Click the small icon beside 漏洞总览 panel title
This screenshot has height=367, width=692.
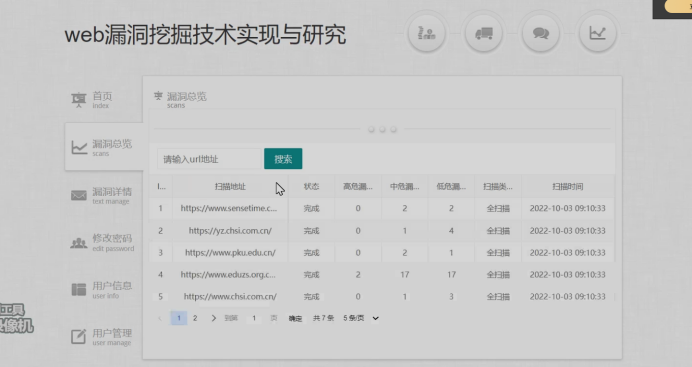click(158, 96)
